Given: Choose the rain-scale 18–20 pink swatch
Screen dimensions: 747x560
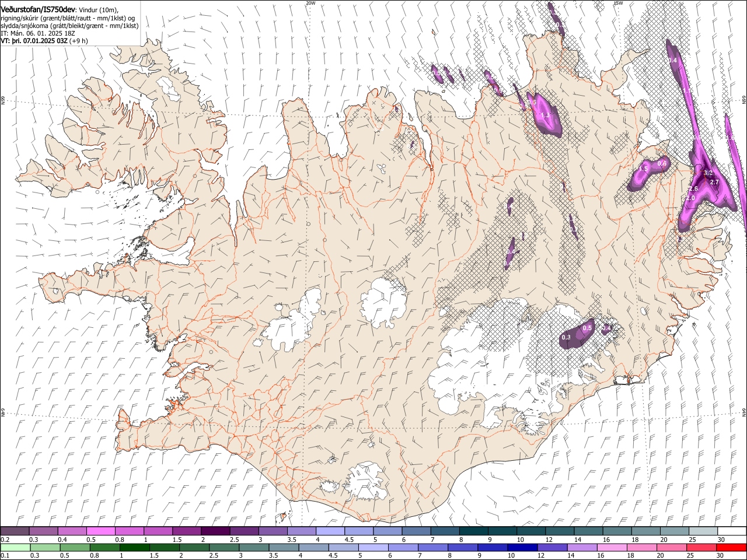Looking at the screenshot, I should (x=641, y=547).
